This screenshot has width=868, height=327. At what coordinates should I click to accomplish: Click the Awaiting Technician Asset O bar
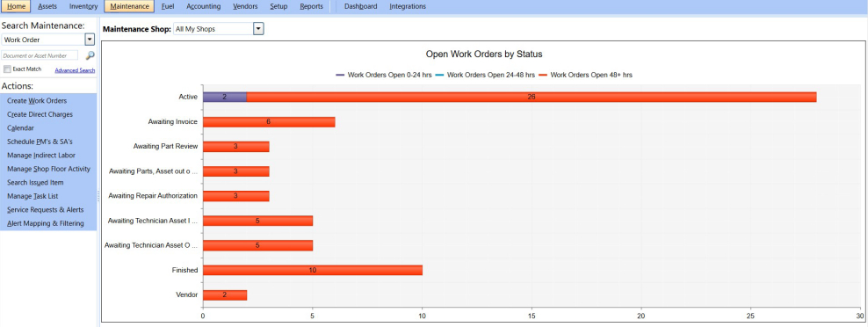pos(258,245)
